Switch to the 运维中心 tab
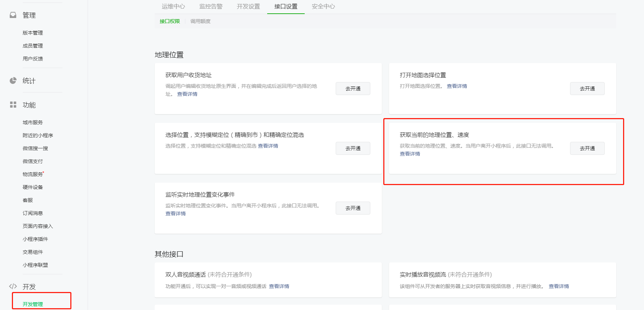644x310 pixels. 173,6
